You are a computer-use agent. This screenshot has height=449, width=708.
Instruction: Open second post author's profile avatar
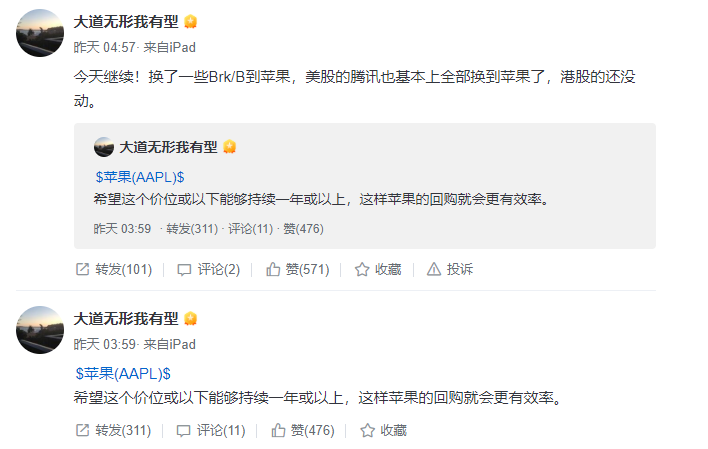tap(40, 330)
